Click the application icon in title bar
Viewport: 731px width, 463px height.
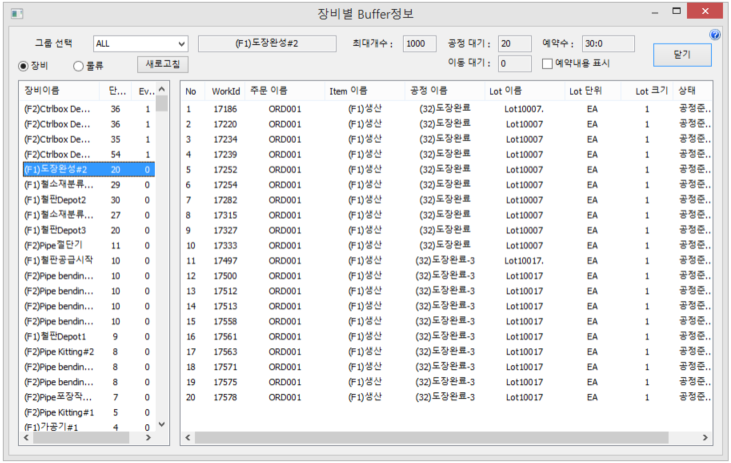pyautogui.click(x=15, y=13)
